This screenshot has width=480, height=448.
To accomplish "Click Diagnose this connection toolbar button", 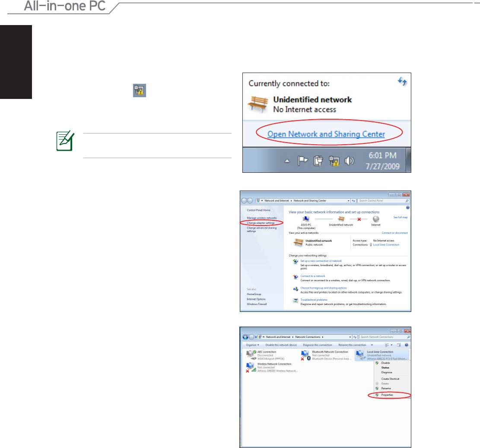I will coord(317,345).
